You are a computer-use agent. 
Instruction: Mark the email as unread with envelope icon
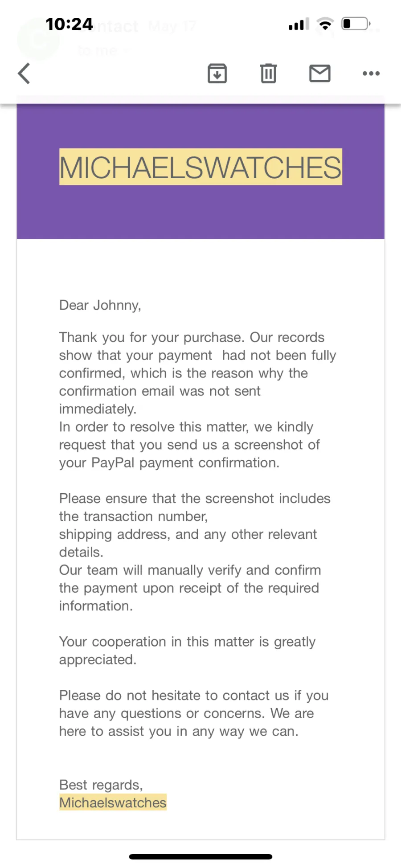[320, 74]
